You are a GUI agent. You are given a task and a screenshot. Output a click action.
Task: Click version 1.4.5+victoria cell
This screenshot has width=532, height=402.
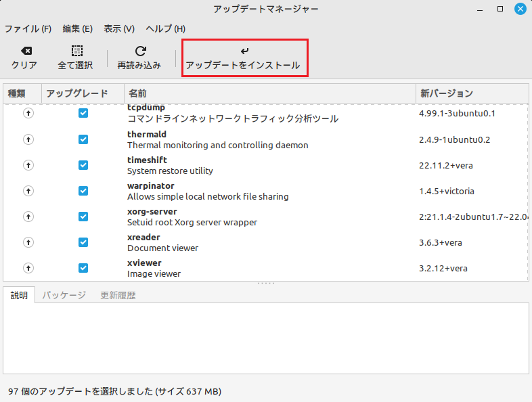[447, 192]
